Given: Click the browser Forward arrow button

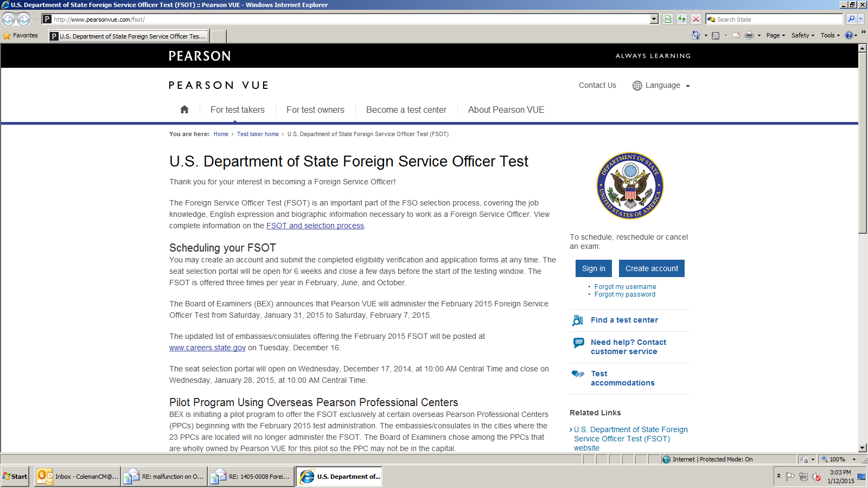Looking at the screenshot, I should [23, 20].
